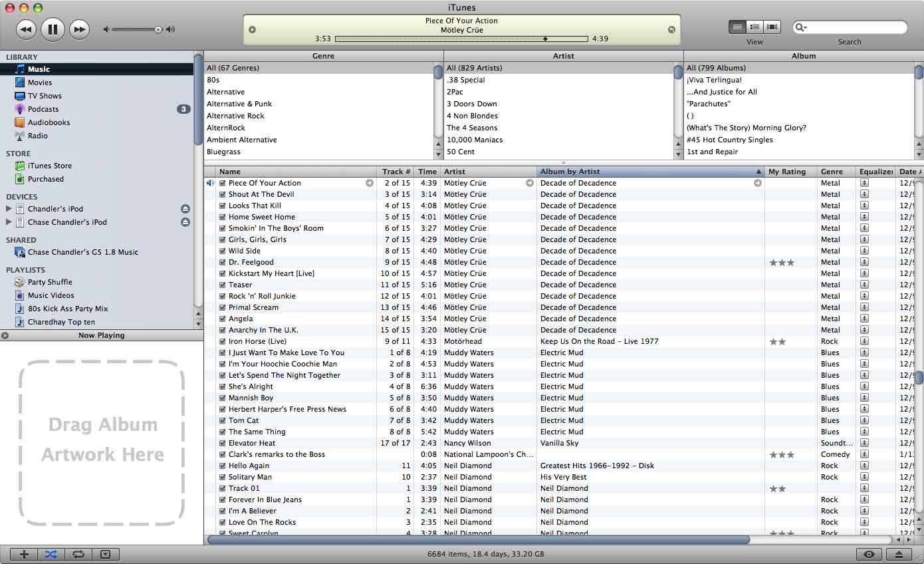Sort by the Artist column header

coord(489,172)
